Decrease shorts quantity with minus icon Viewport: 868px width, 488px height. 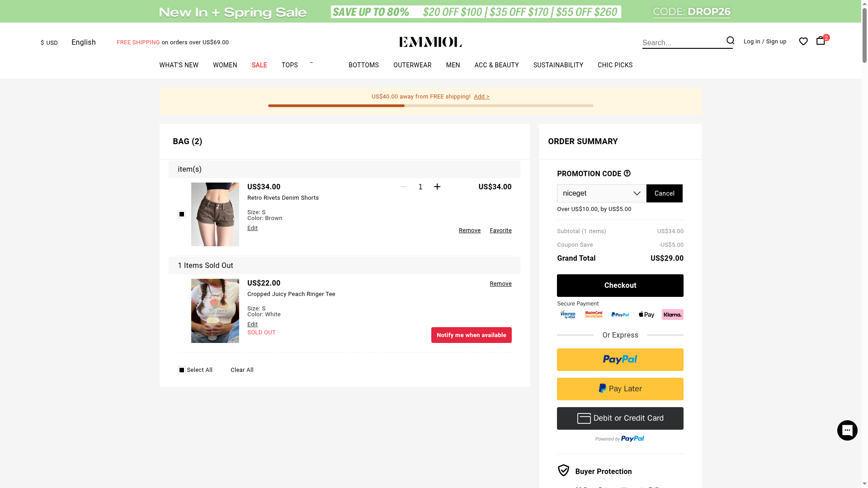[x=404, y=187]
